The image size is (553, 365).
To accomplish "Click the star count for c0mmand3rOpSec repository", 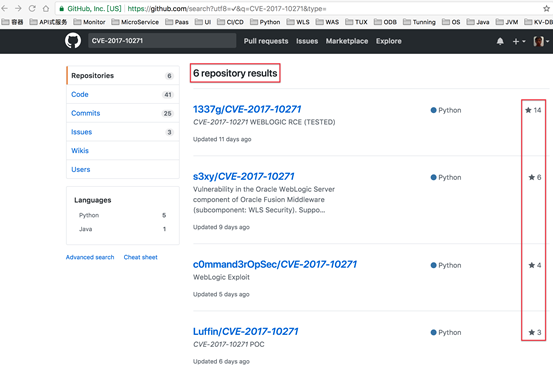I will [x=535, y=265].
